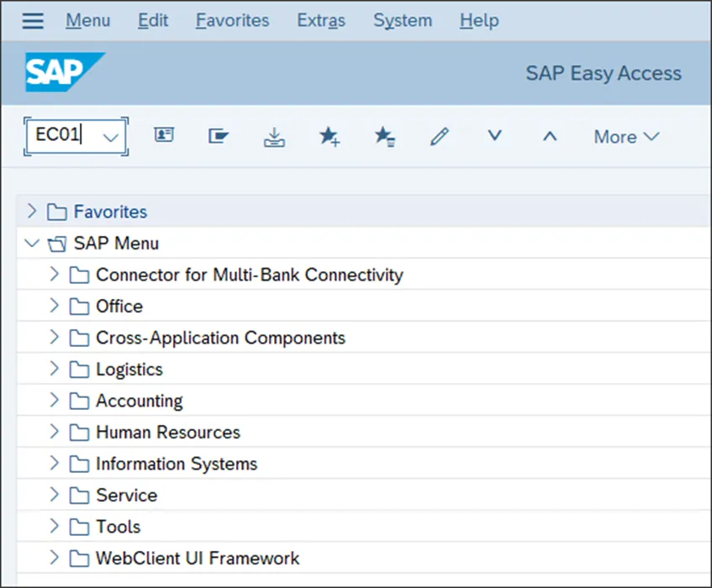The width and height of the screenshot is (712, 588).
Task: Collapse the SAP Menu tree node
Action: (32, 244)
